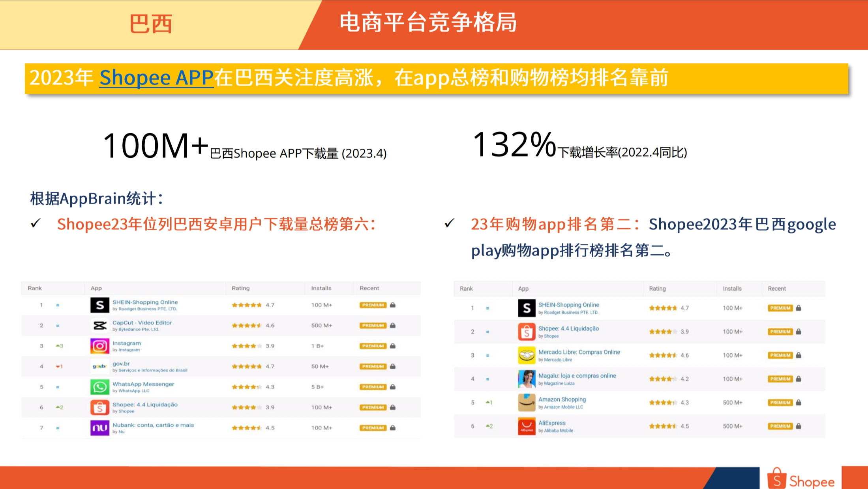
Task: Open the Instagram app name link
Action: (127, 343)
